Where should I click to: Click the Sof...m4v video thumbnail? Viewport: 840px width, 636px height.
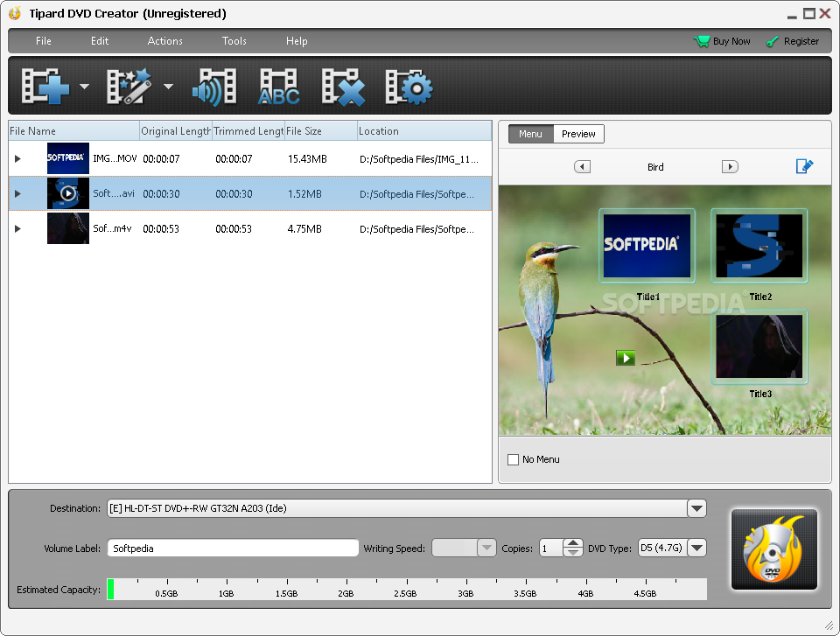click(68, 228)
